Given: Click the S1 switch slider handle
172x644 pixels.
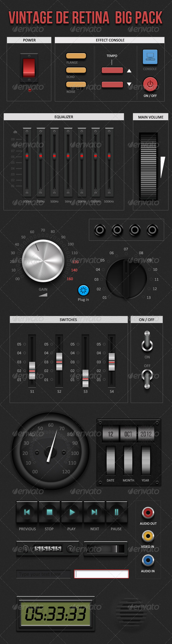Looking at the screenshot, I should pos(32,371).
